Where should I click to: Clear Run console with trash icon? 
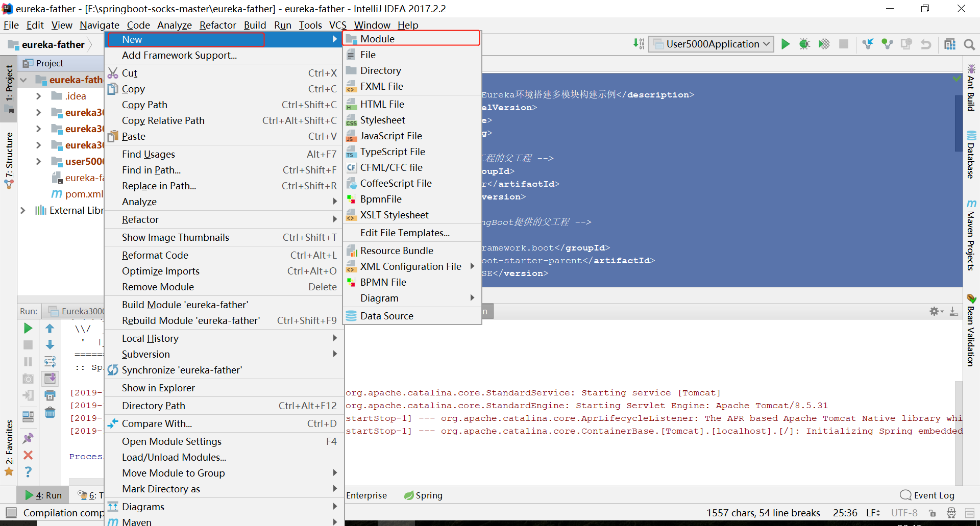coord(50,412)
